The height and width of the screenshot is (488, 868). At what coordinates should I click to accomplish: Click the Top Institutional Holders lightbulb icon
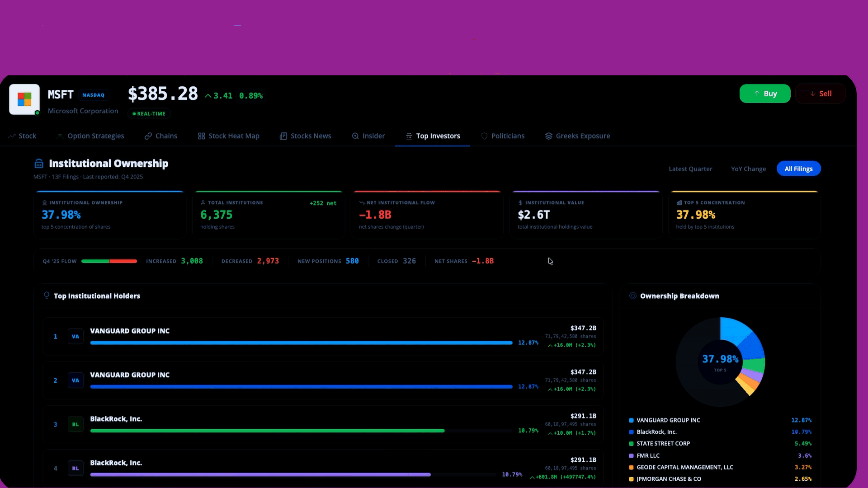(47, 296)
